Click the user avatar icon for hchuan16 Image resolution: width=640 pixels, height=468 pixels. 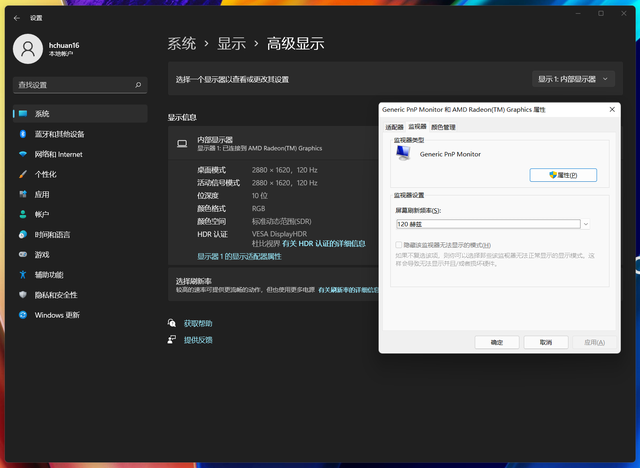28,49
